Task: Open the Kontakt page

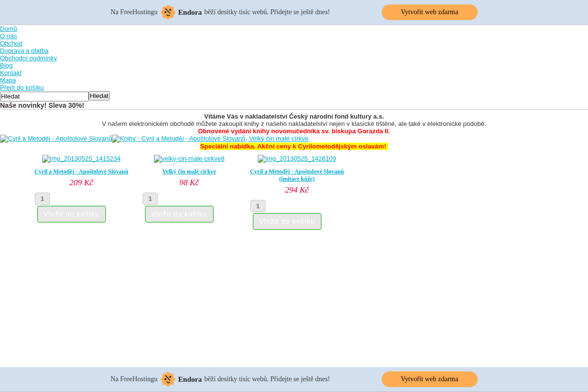Action: point(11,73)
